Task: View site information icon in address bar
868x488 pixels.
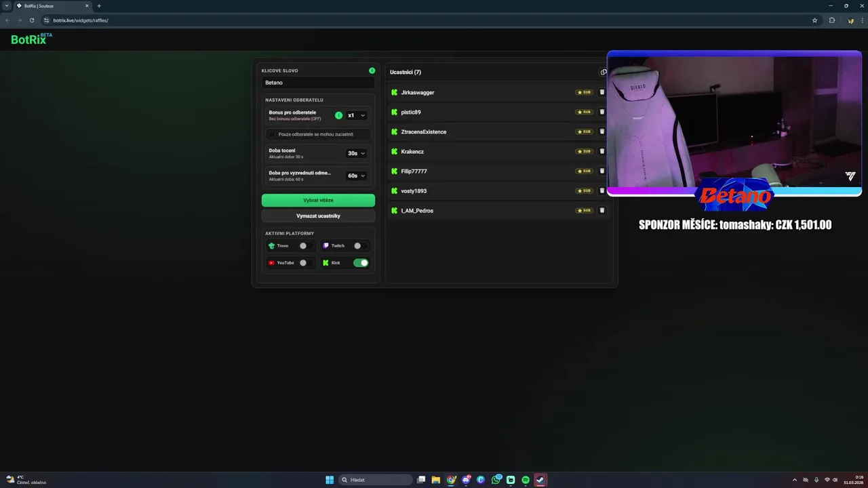Action: click(47, 20)
